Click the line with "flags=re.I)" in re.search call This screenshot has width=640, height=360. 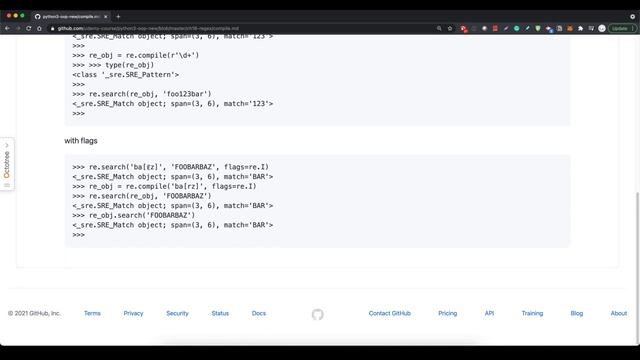pos(171,167)
